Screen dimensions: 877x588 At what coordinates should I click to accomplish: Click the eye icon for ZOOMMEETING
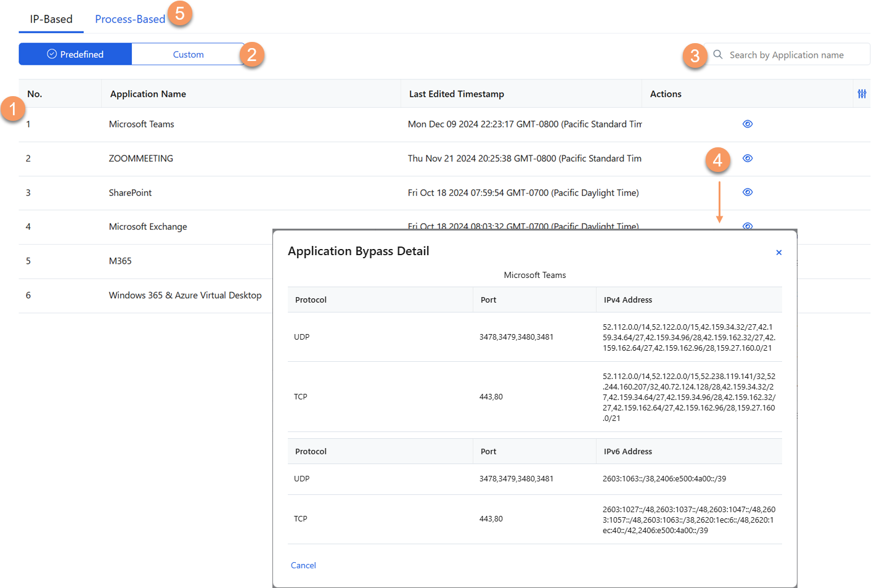pyautogui.click(x=747, y=158)
